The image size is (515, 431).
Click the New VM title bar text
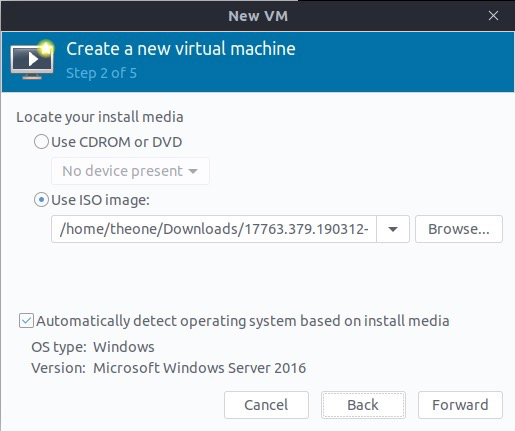pos(258,16)
